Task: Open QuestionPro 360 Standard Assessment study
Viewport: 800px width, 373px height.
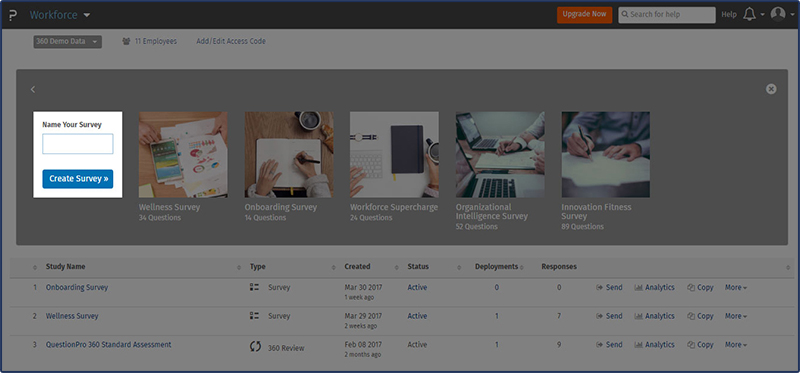Action: 108,344
